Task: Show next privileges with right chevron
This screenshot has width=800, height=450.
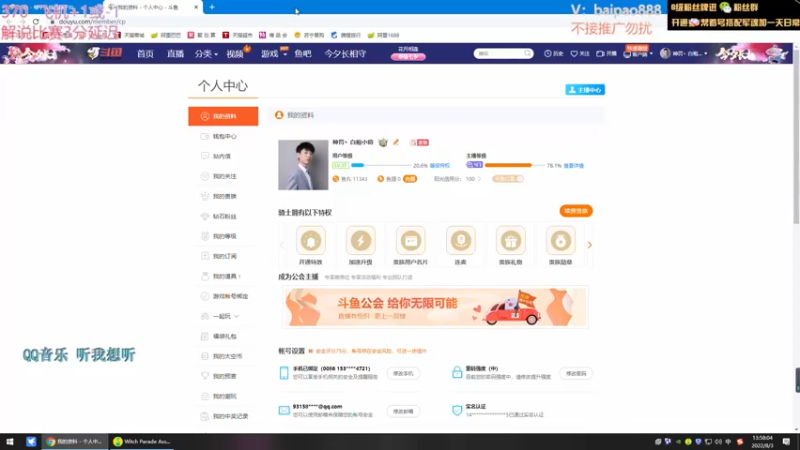Action: pyautogui.click(x=590, y=245)
